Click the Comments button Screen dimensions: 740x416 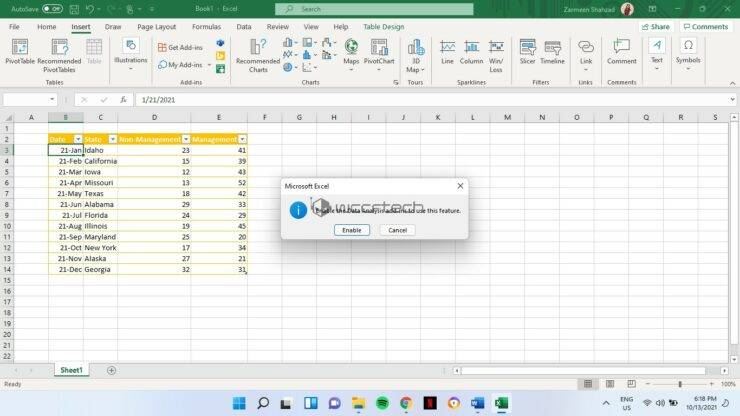(706, 27)
